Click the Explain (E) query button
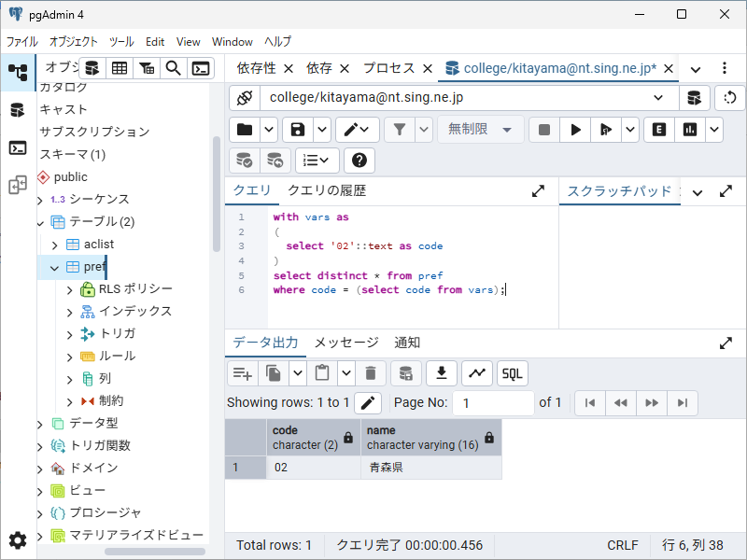 660,130
